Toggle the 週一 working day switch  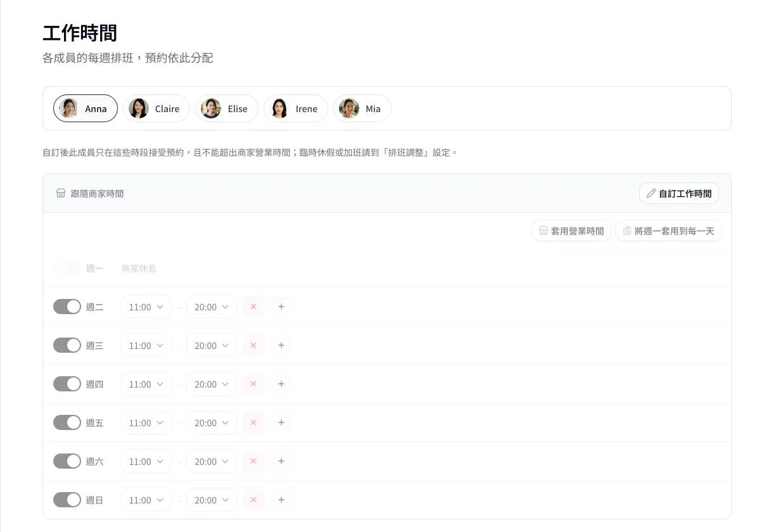coord(67,268)
